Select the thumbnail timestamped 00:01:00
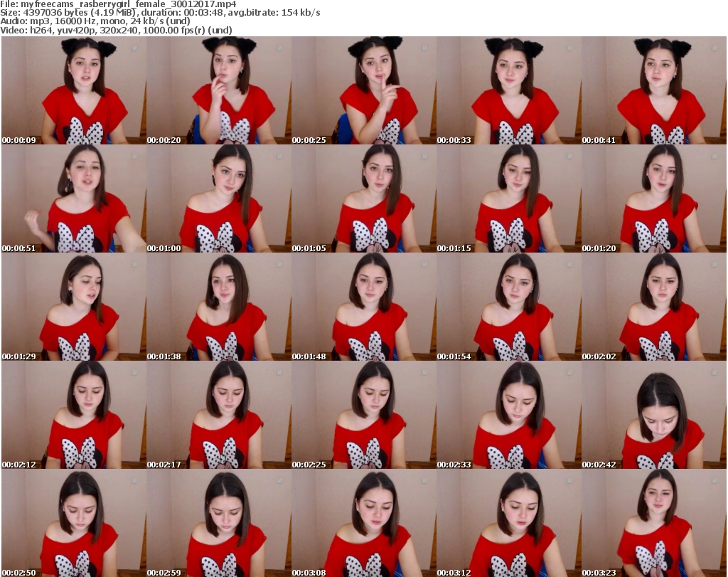728x577 pixels. pos(219,198)
